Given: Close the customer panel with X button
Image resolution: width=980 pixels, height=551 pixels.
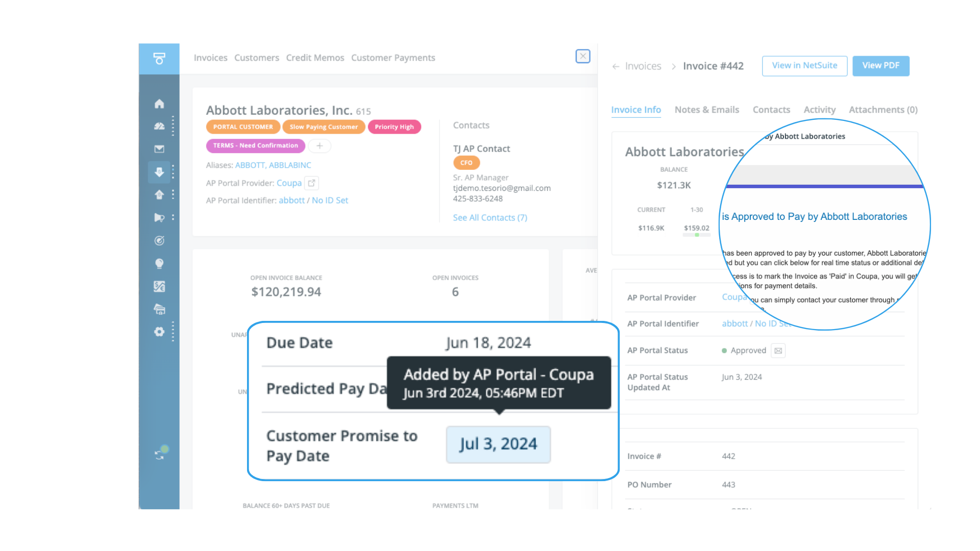Looking at the screenshot, I should coord(583,56).
